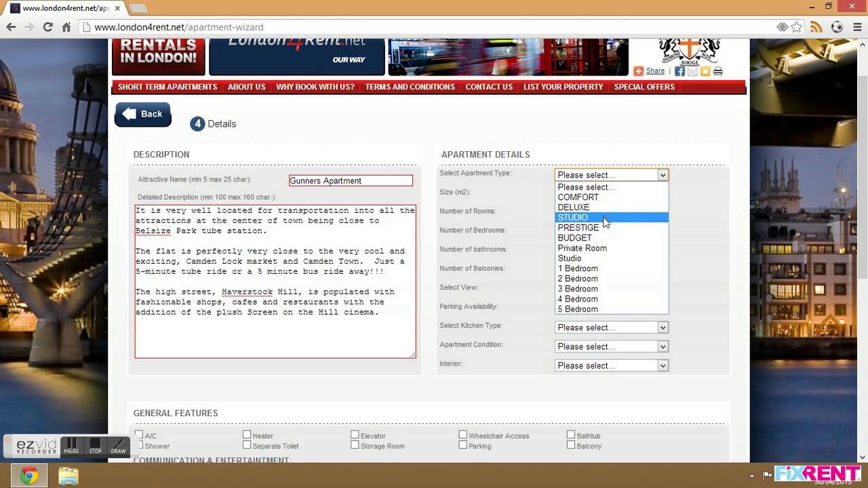Viewport: 868px width, 488px height.
Task: Open the Interior dropdown
Action: [x=612, y=365]
